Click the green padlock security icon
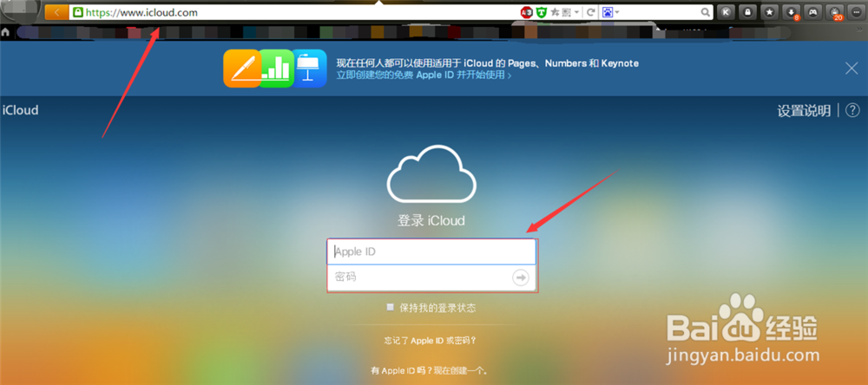Screen dimensions: 868x385 [79, 12]
